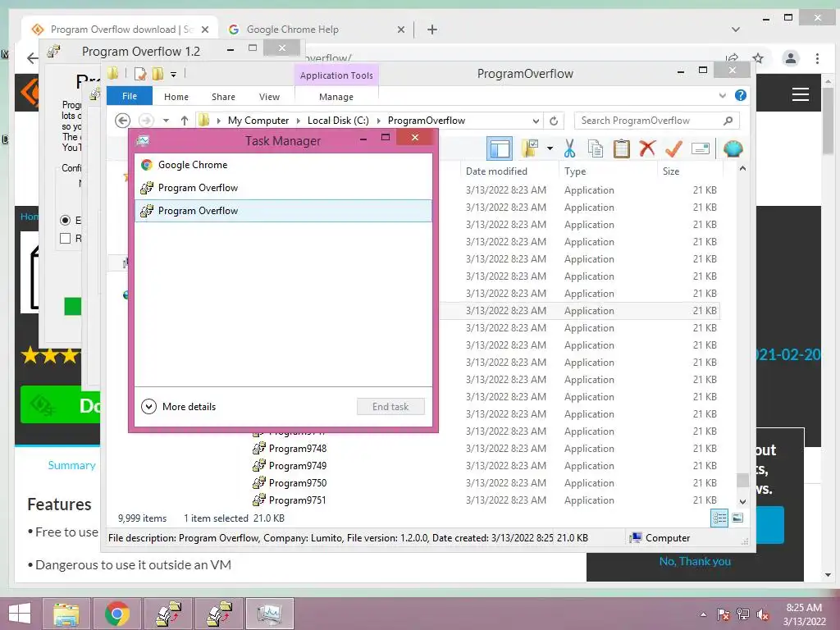Refresh the ProgramOverflow folder view
This screenshot has height=630, width=840.
pyautogui.click(x=554, y=121)
